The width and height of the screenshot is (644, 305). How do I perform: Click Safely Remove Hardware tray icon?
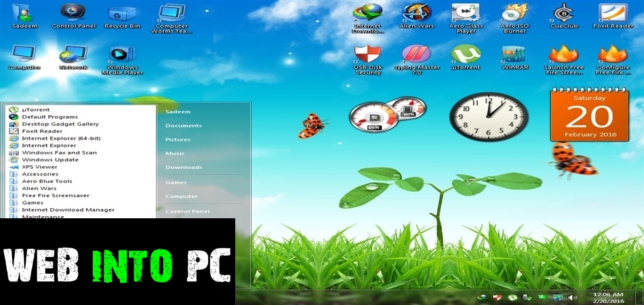tap(527, 297)
